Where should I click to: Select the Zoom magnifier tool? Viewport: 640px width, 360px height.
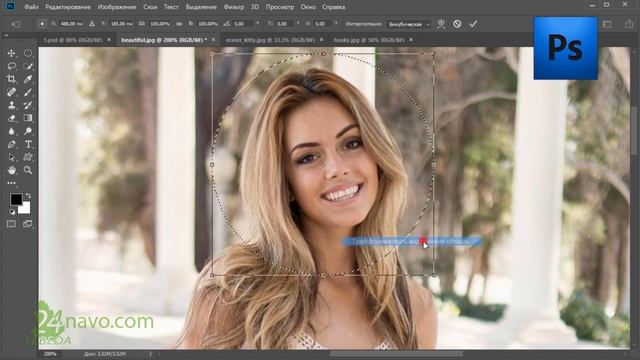(28, 170)
